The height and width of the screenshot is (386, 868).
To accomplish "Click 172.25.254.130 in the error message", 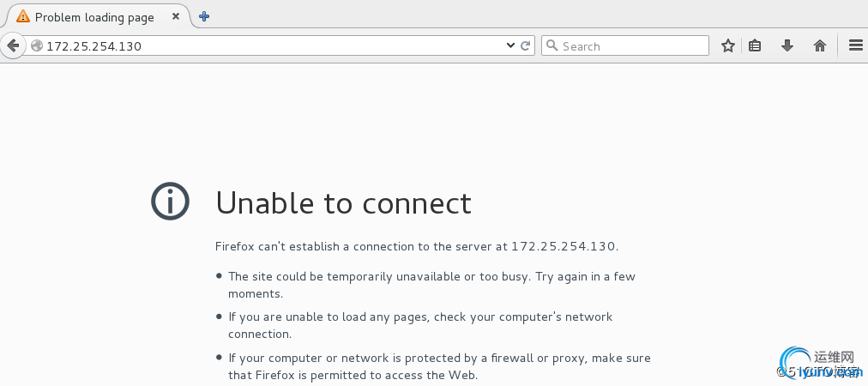I will pos(563,246).
